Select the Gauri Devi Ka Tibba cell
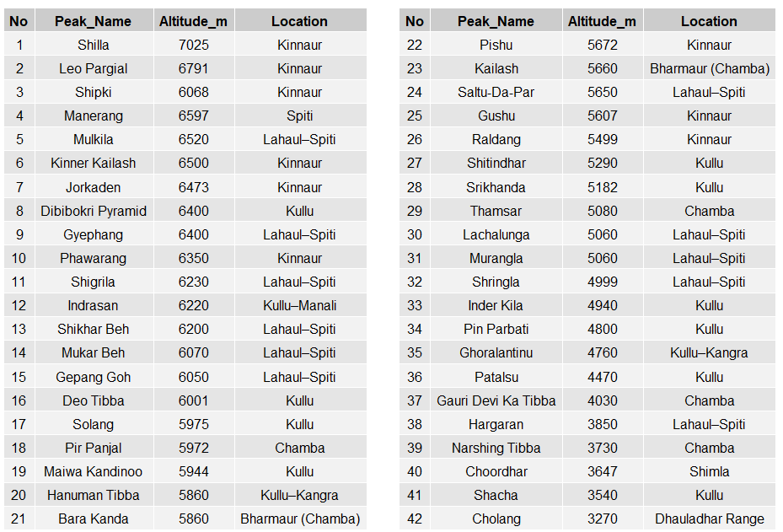783x532 pixels. (496, 400)
